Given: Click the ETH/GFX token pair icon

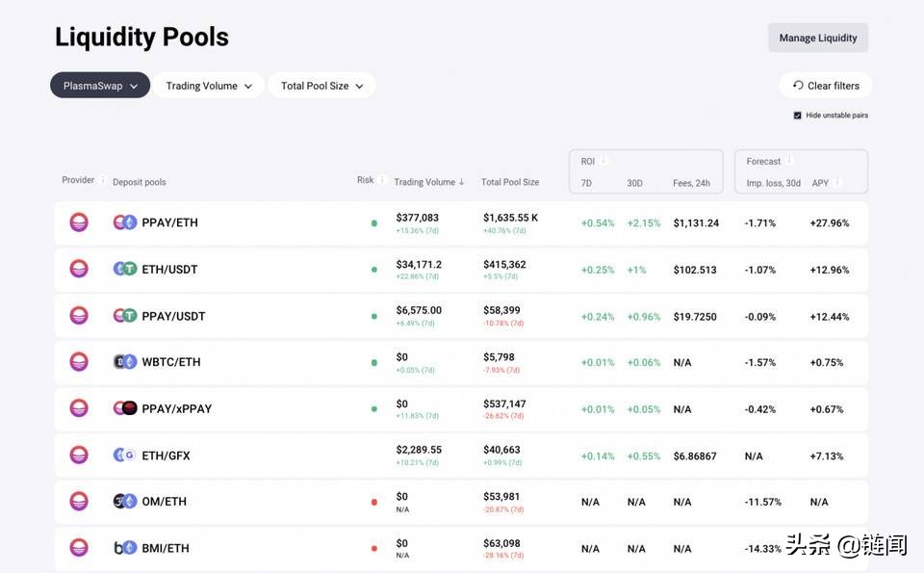Looking at the screenshot, I should [125, 455].
